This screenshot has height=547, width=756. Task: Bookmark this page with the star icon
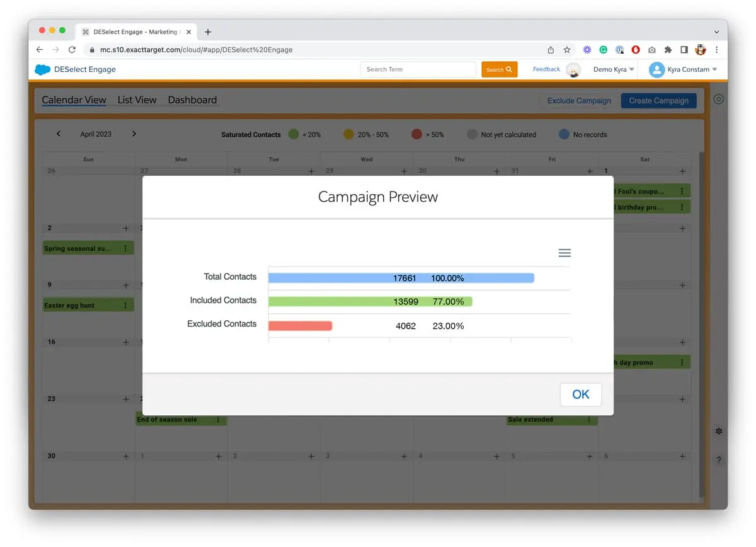[x=567, y=50]
